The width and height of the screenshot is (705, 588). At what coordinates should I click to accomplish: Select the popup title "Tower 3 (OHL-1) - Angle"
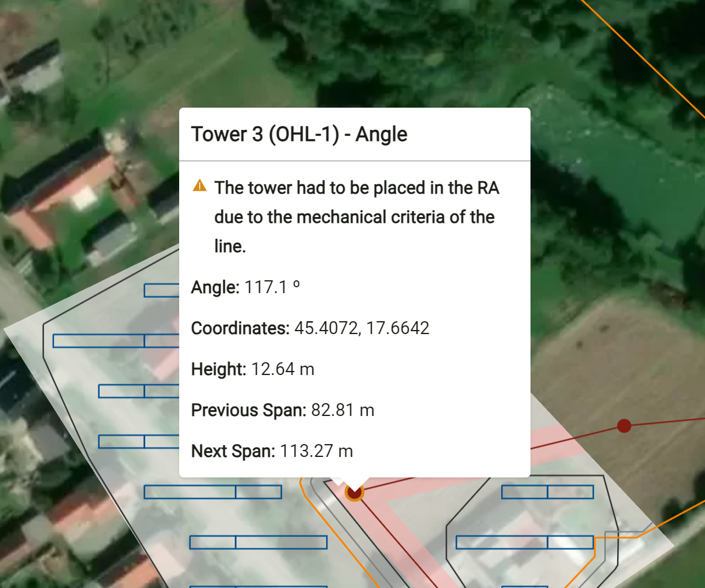point(299,135)
